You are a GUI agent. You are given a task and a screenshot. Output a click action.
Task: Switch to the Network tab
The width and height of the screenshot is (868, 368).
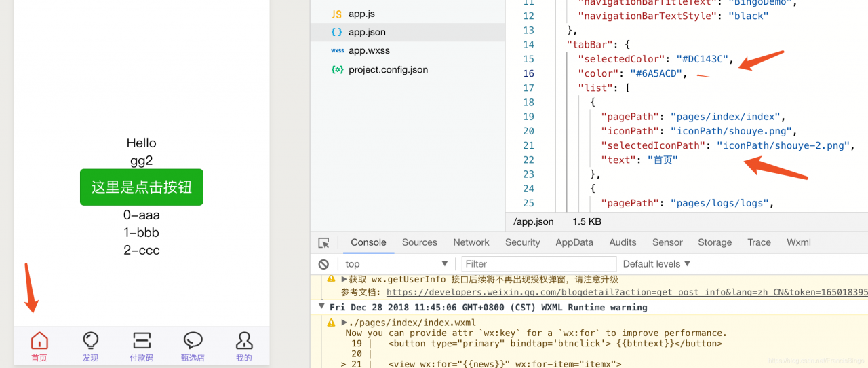(x=471, y=242)
